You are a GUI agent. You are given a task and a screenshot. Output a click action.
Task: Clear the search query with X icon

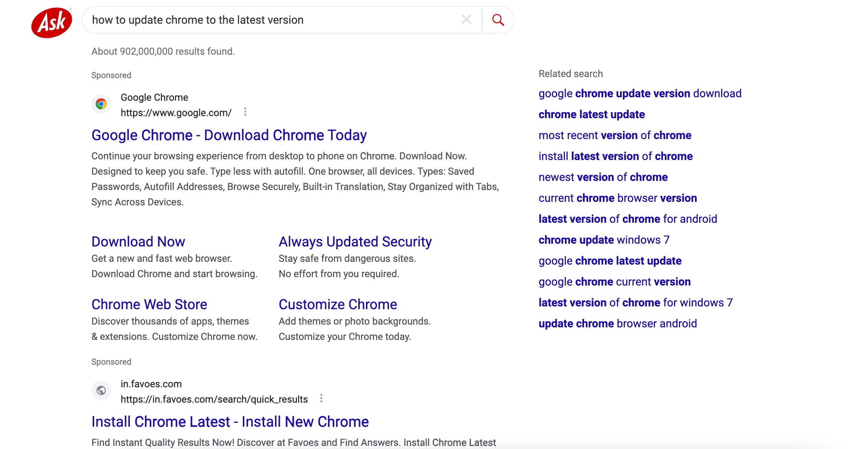coord(466,20)
